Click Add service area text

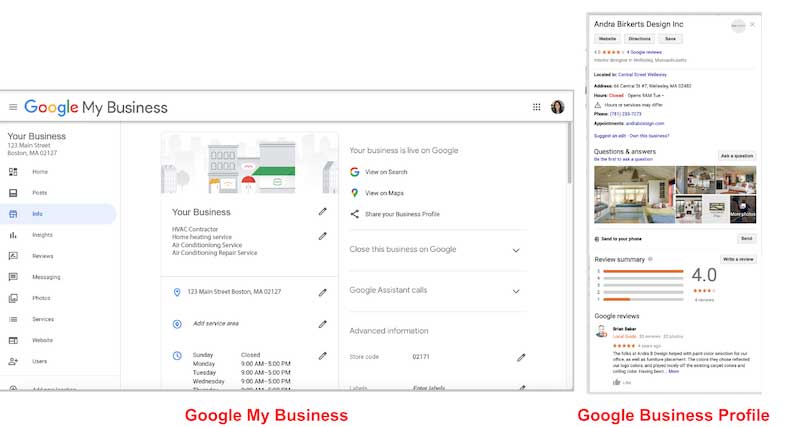point(216,324)
